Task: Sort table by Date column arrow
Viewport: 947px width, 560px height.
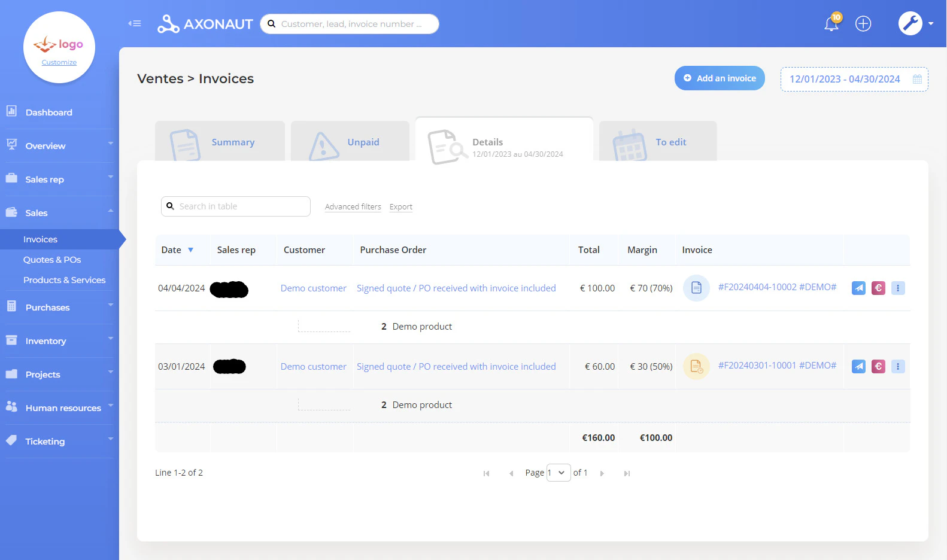Action: [x=191, y=250]
